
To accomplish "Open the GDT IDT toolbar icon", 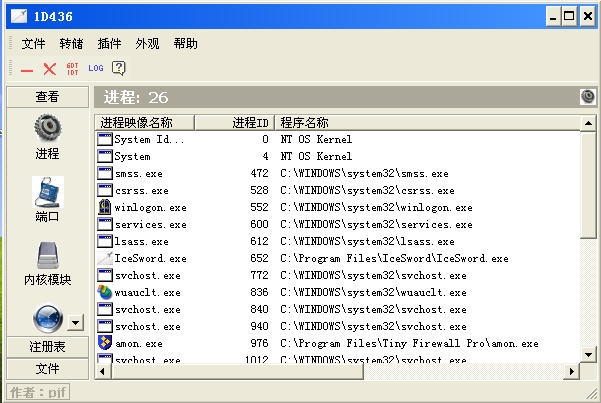I will click(72, 69).
